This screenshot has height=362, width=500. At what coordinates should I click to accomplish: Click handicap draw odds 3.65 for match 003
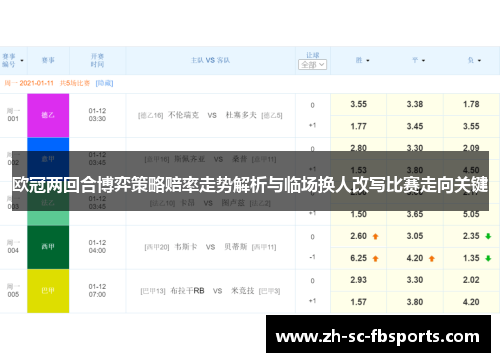pos(415,214)
